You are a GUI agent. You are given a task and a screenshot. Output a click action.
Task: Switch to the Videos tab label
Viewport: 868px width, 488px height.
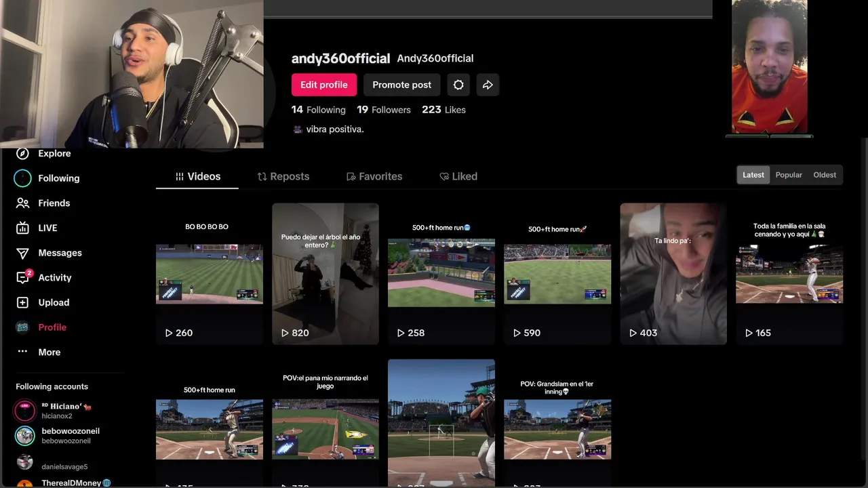coord(204,176)
